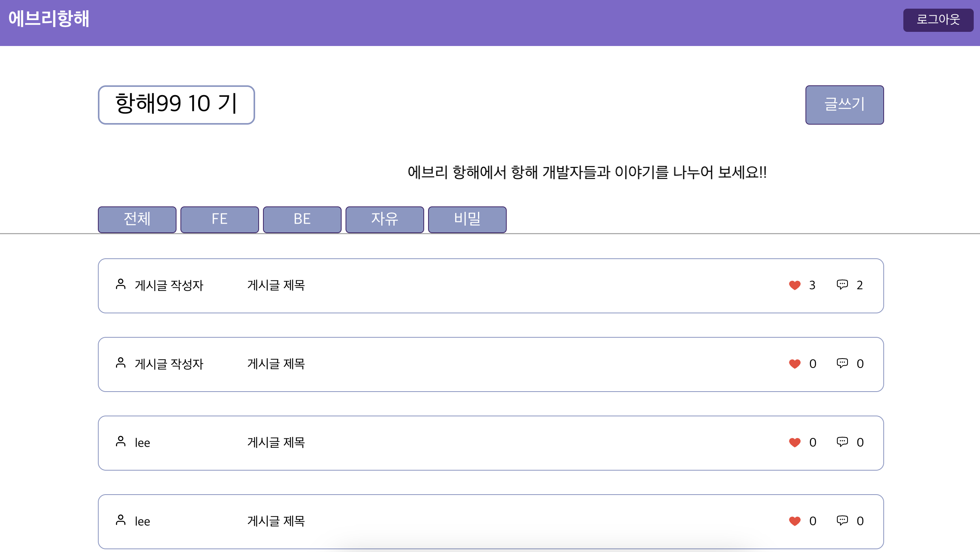
Task: Click heart icon on third post by lee
Action: [794, 442]
